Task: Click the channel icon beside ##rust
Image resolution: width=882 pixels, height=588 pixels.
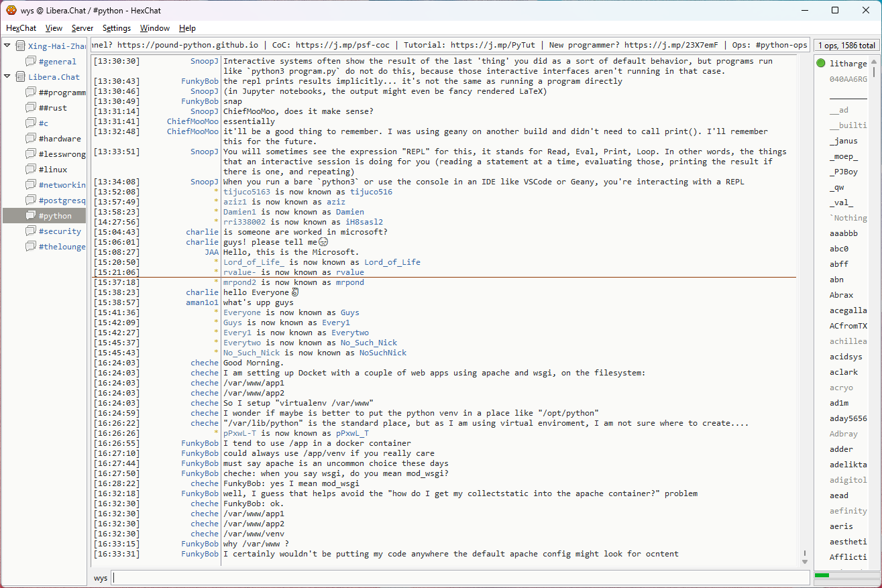Action: point(30,108)
